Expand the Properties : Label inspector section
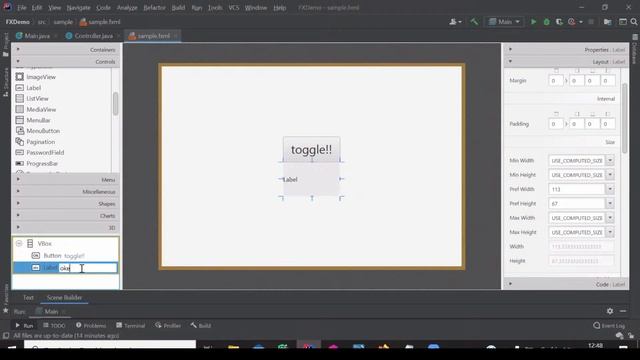Image resolution: width=640 pixels, height=360 pixels. pyautogui.click(x=566, y=49)
